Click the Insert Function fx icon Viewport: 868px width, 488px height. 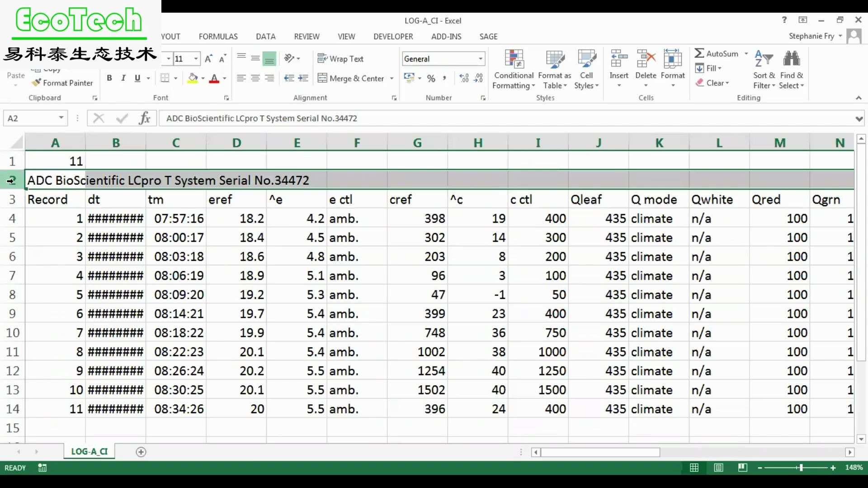pyautogui.click(x=145, y=118)
